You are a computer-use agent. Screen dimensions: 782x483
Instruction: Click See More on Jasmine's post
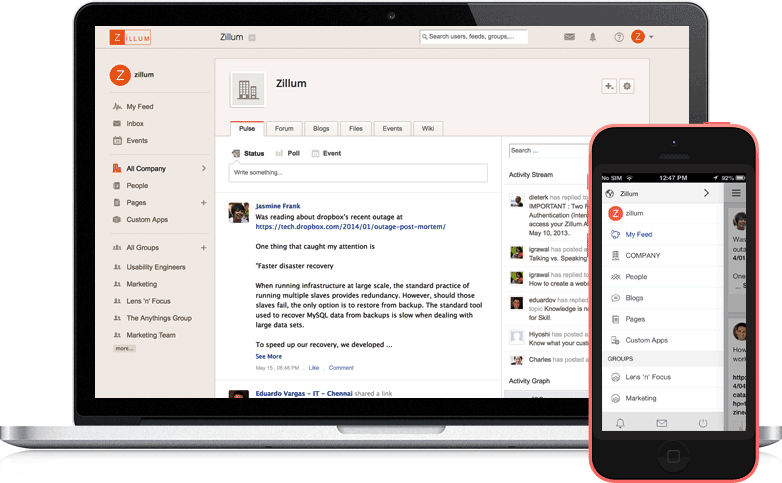pyautogui.click(x=269, y=356)
